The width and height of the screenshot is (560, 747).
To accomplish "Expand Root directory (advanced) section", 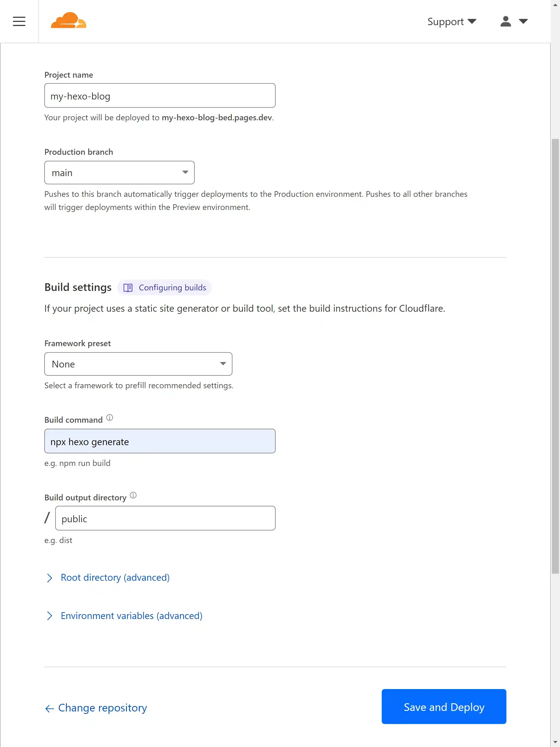I will (x=115, y=577).
